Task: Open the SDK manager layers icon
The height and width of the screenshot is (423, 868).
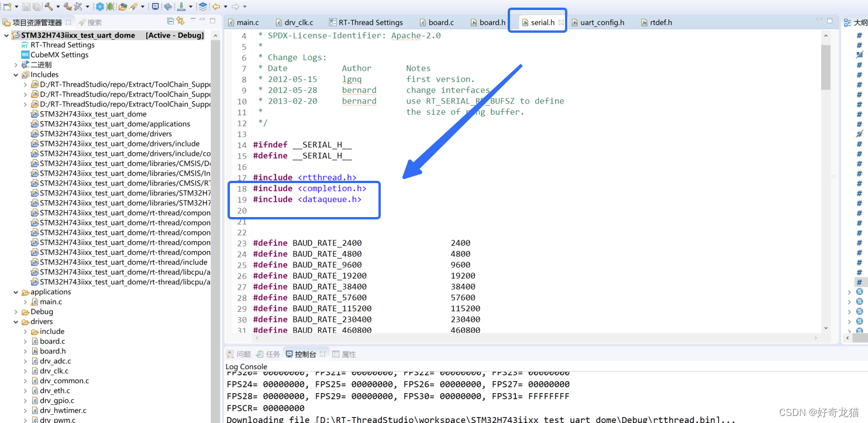Action: click(202, 6)
